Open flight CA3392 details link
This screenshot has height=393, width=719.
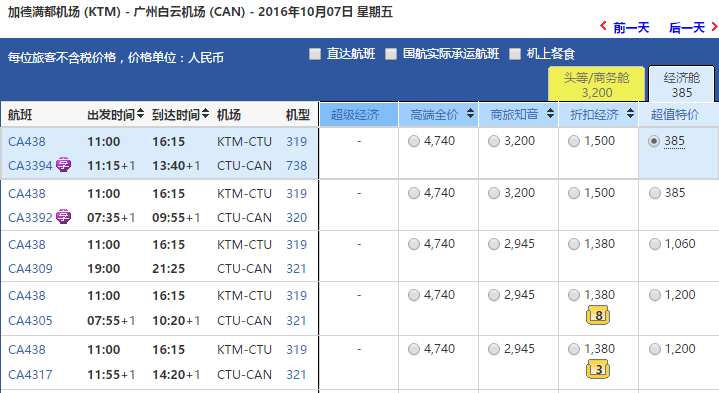[x=30, y=217]
